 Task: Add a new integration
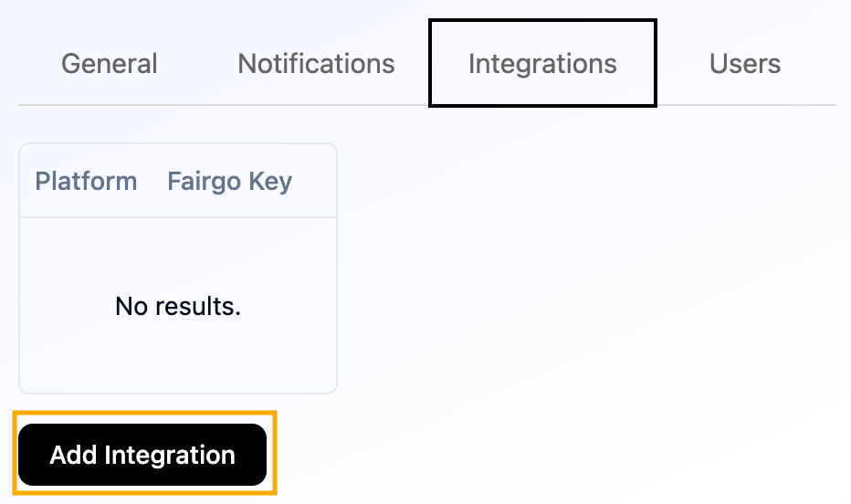click(x=142, y=455)
